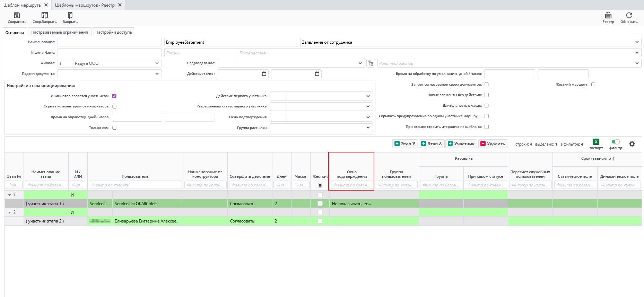Check Запрет согласования своих документов
This screenshot has height=297, width=644.
[487, 85]
